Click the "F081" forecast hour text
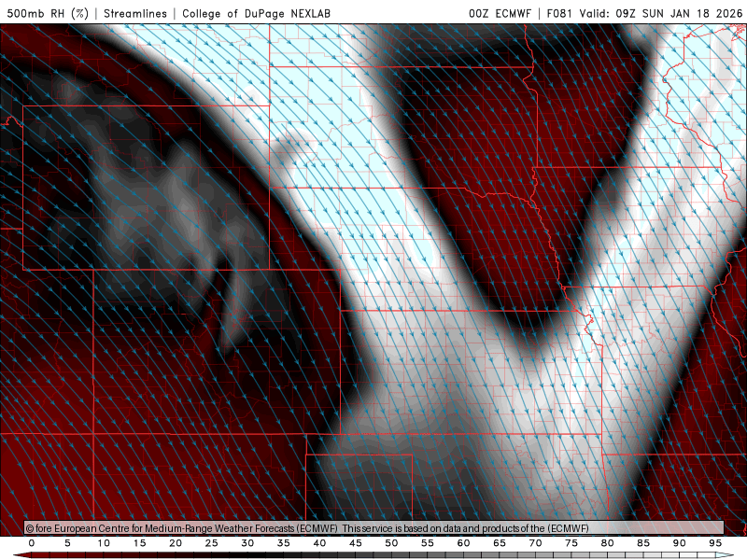This screenshot has height=560, width=747. point(559,13)
